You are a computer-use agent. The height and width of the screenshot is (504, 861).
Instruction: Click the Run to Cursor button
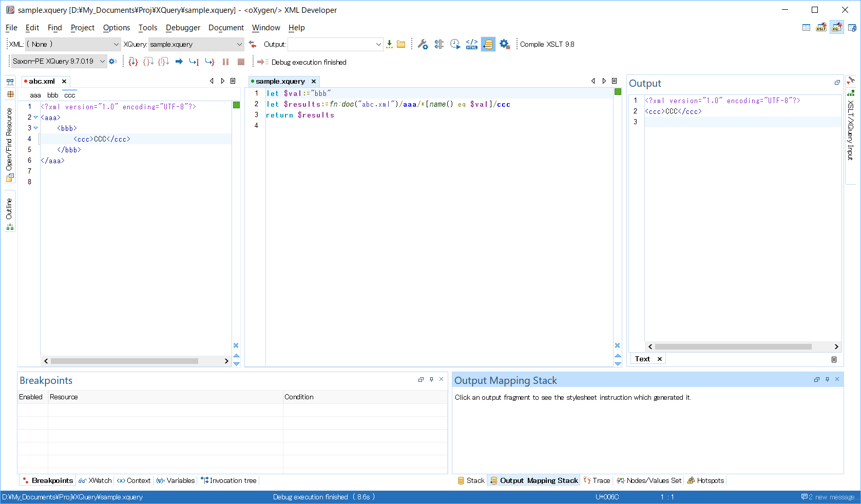pyautogui.click(x=194, y=62)
